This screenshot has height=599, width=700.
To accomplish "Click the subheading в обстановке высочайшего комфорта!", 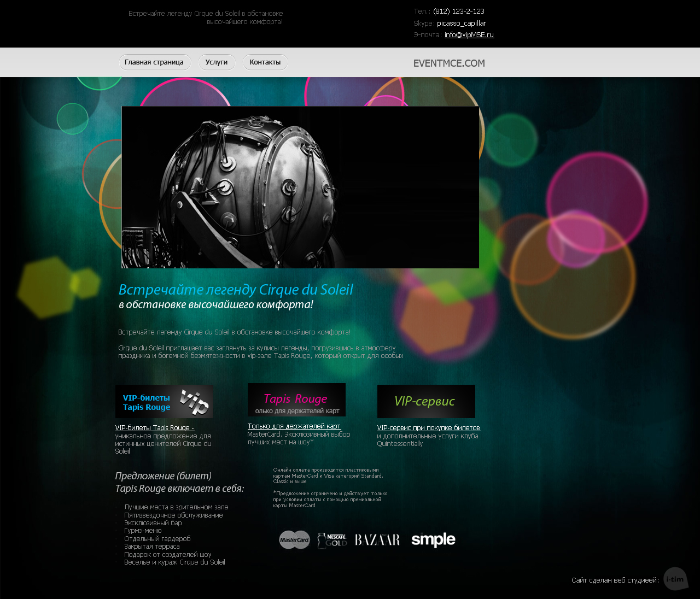I will (216, 305).
